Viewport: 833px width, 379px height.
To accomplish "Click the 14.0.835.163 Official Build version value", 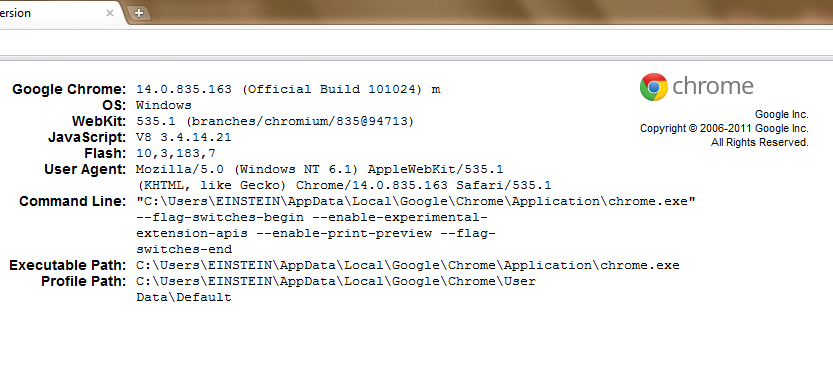I will point(288,89).
